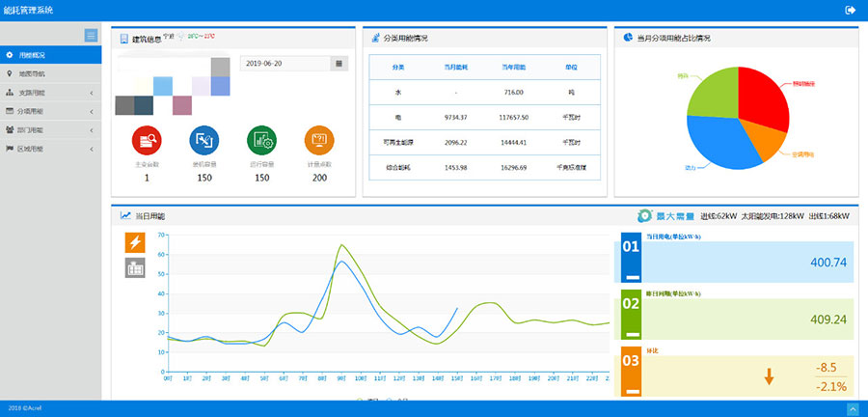Open the calendar date picker icon

[x=339, y=63]
